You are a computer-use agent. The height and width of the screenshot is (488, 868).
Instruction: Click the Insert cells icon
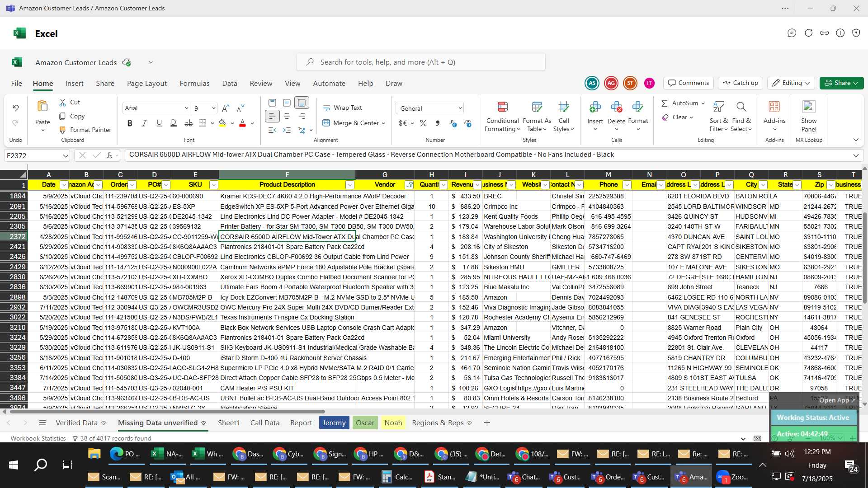[x=595, y=107]
